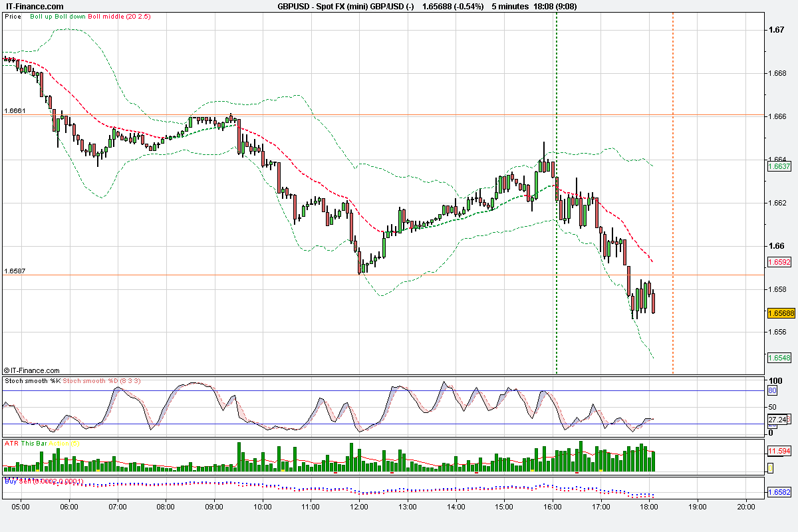The image size is (798, 532).
Task: Select the grey horizontal line at 1.6587
Action: pos(382,275)
